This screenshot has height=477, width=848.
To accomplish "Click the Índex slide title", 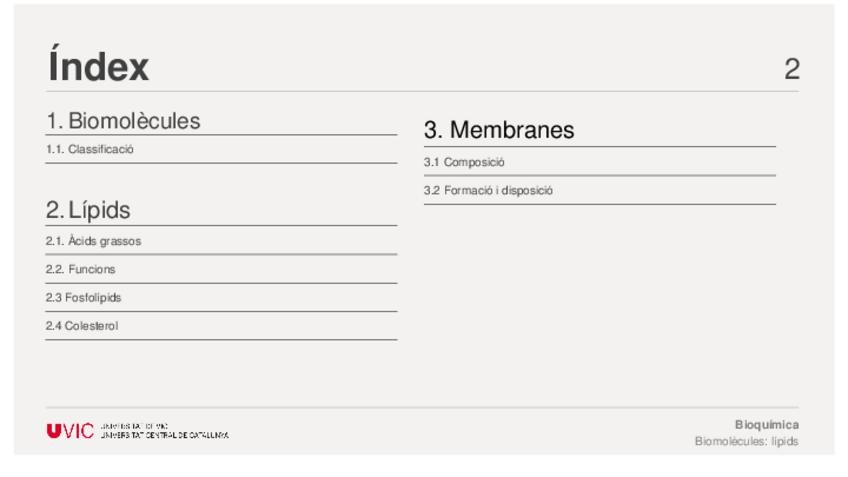I will coord(98,67).
